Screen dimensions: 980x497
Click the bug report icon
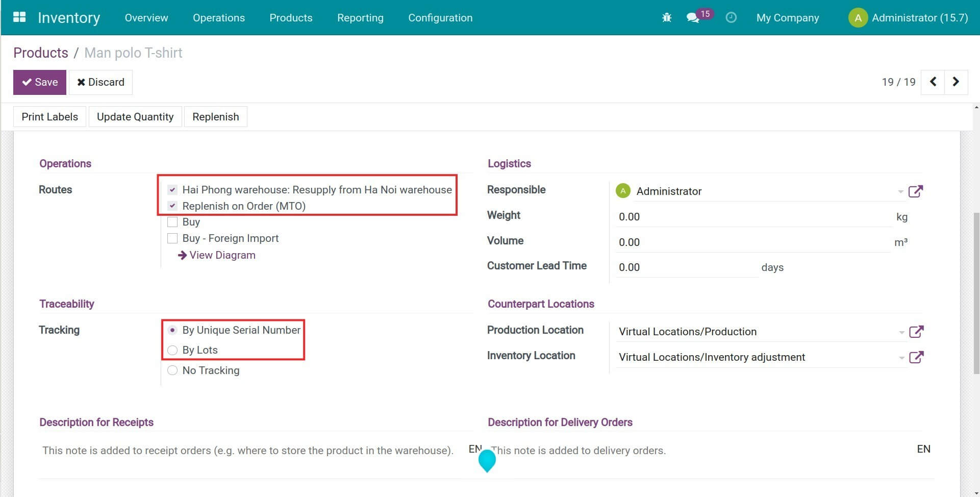[667, 17]
